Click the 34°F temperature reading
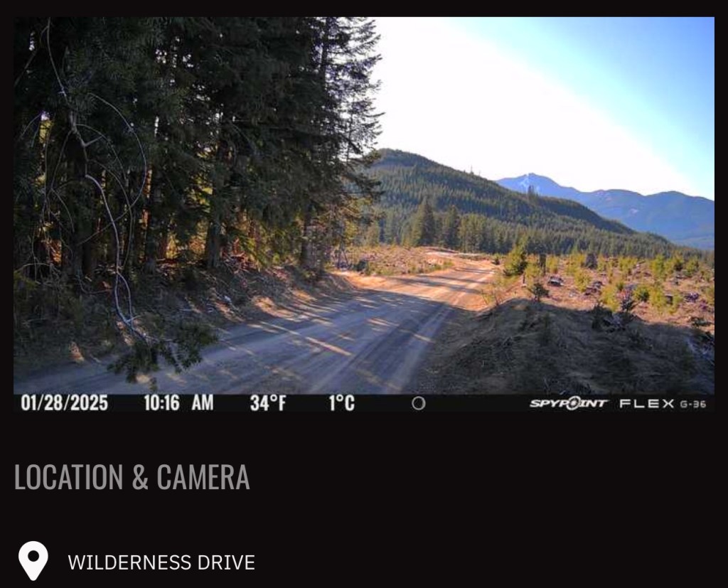This screenshot has height=588, width=728. pyautogui.click(x=268, y=402)
